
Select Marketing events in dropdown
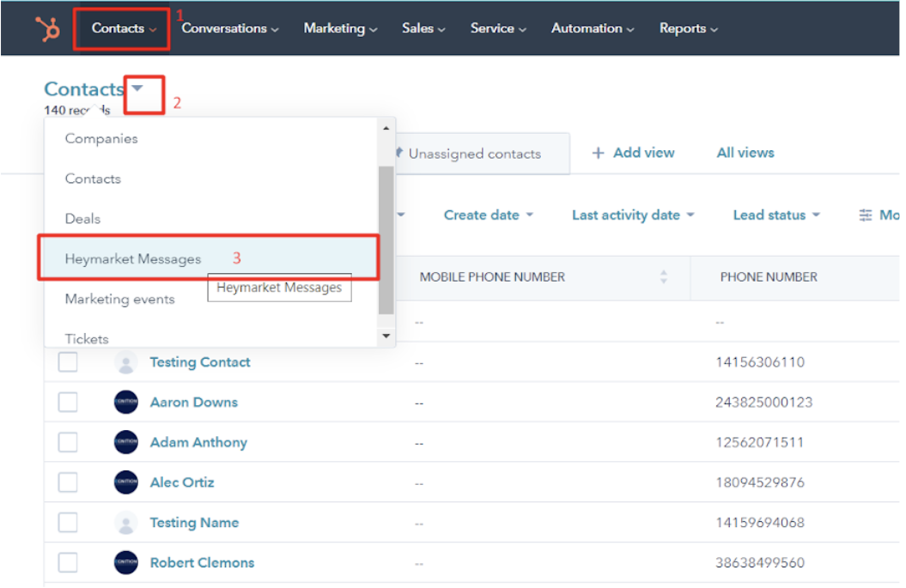(x=119, y=299)
